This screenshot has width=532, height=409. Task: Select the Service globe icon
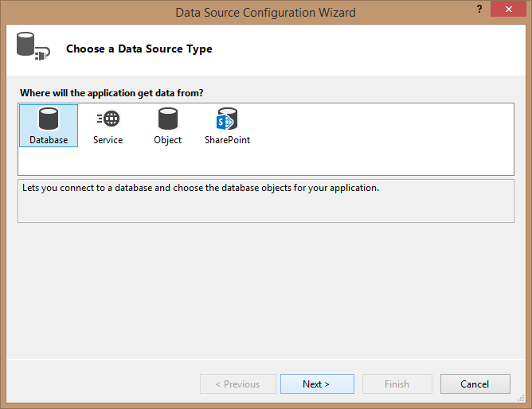pyautogui.click(x=108, y=119)
